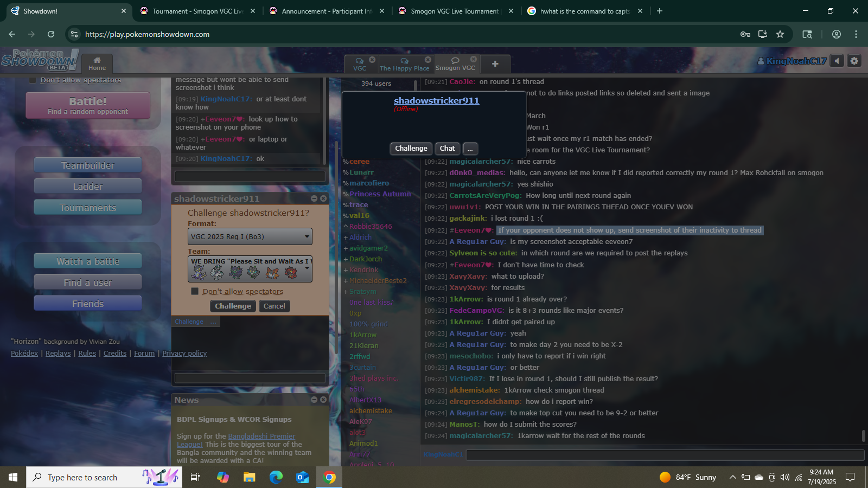Add a new room with the plus tab
Viewport: 868px width, 488px height.
tap(495, 64)
